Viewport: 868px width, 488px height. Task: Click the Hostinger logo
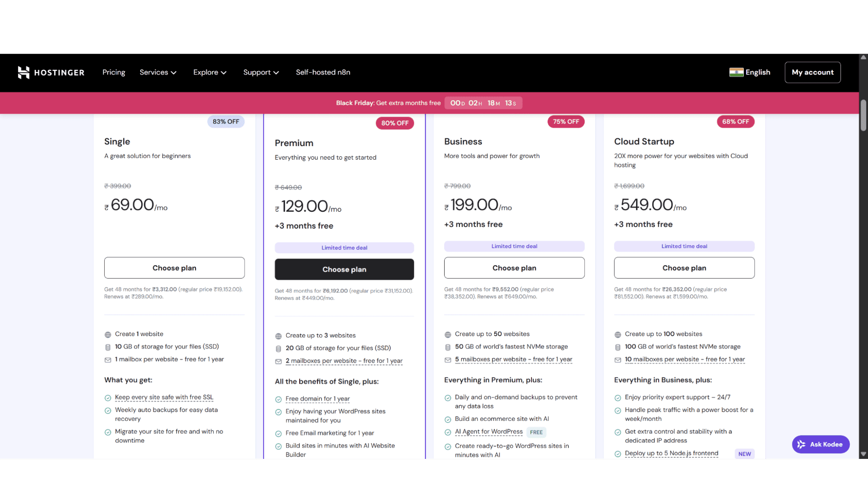point(51,72)
